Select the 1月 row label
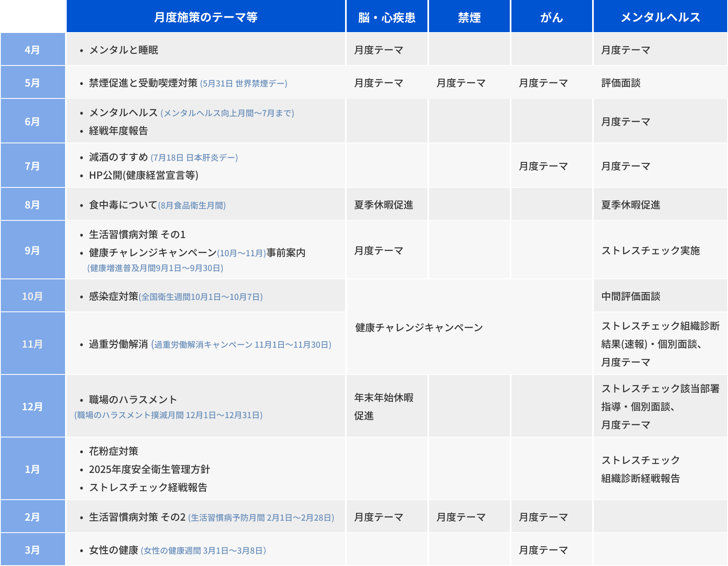 (33, 469)
